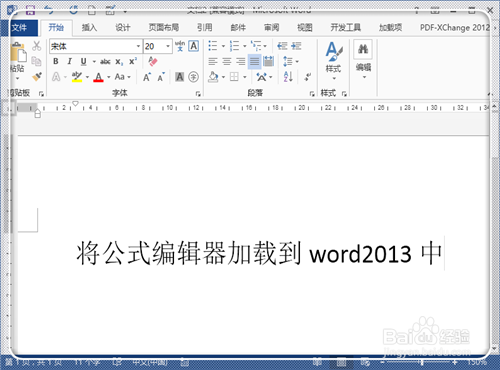Click the Clear Formatting eraser icon
This screenshot has height=370, width=500.
pos(152,61)
